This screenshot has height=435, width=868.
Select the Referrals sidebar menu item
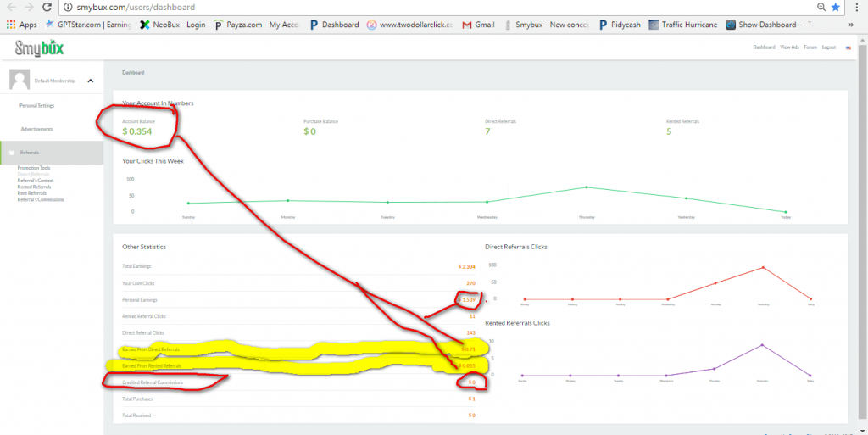coord(30,153)
